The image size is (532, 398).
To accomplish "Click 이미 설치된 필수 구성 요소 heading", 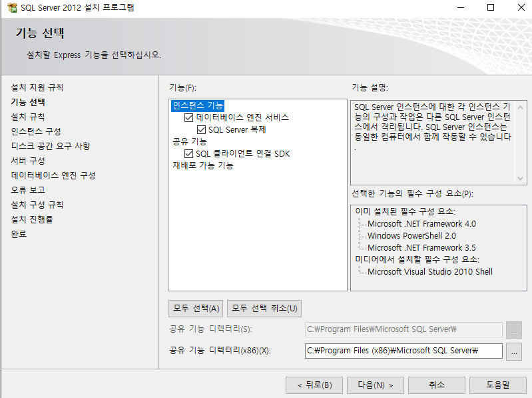I will [x=405, y=211].
